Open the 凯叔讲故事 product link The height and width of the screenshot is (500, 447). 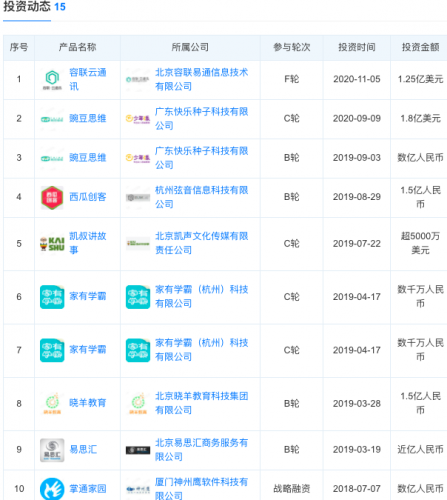[x=88, y=243]
